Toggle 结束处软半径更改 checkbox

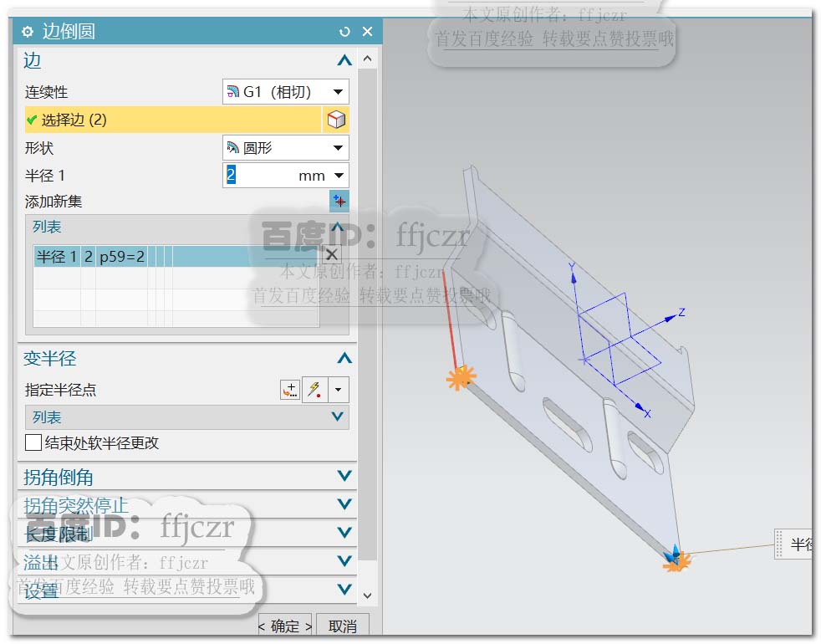tap(33, 442)
